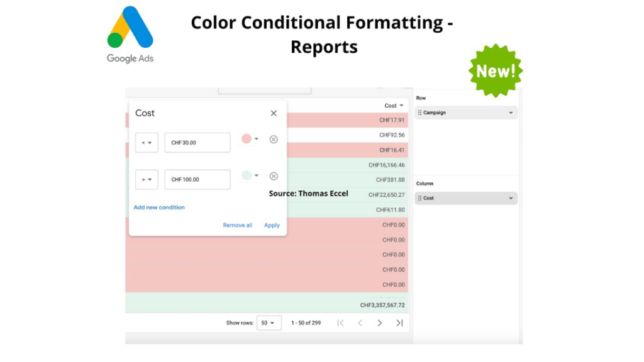Open the less-than operator dropdown
The width and height of the screenshot is (644, 362).
click(x=147, y=143)
